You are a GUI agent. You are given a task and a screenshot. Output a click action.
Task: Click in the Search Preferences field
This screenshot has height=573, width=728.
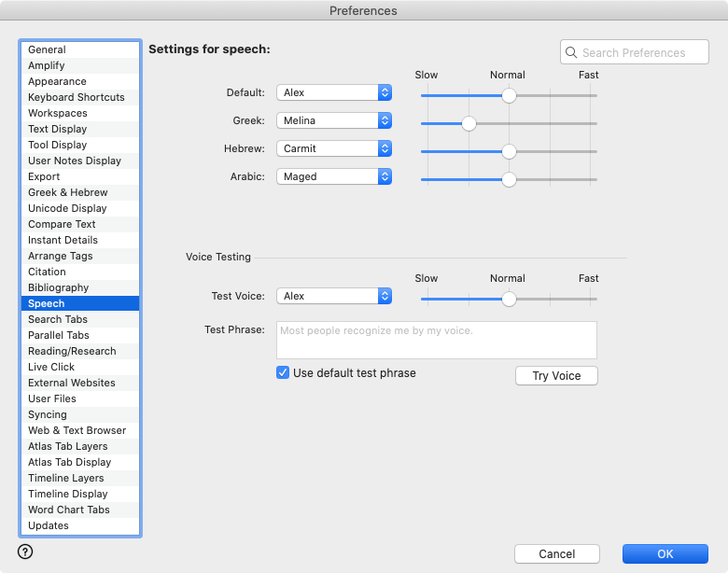click(642, 53)
